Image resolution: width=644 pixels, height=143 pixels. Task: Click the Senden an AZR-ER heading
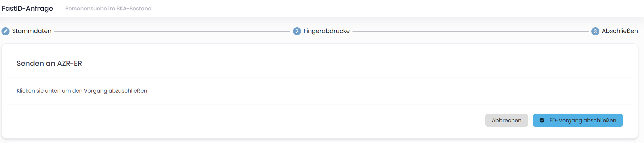pyautogui.click(x=49, y=63)
